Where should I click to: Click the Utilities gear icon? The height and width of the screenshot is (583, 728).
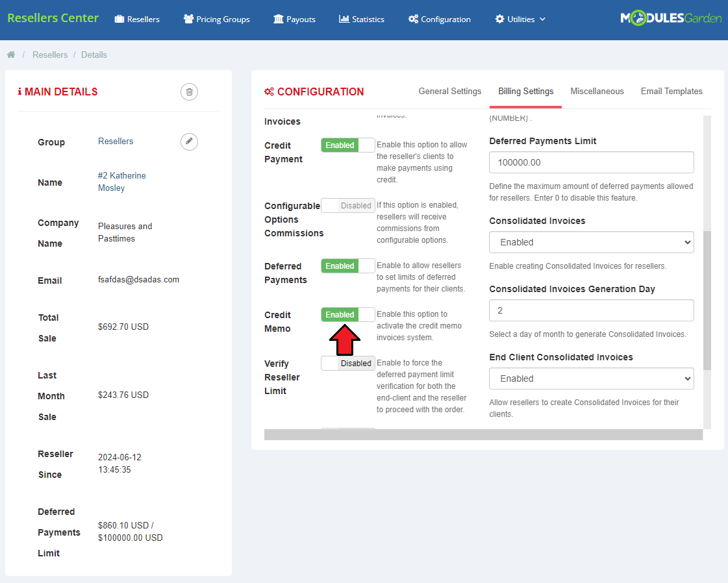tap(499, 19)
